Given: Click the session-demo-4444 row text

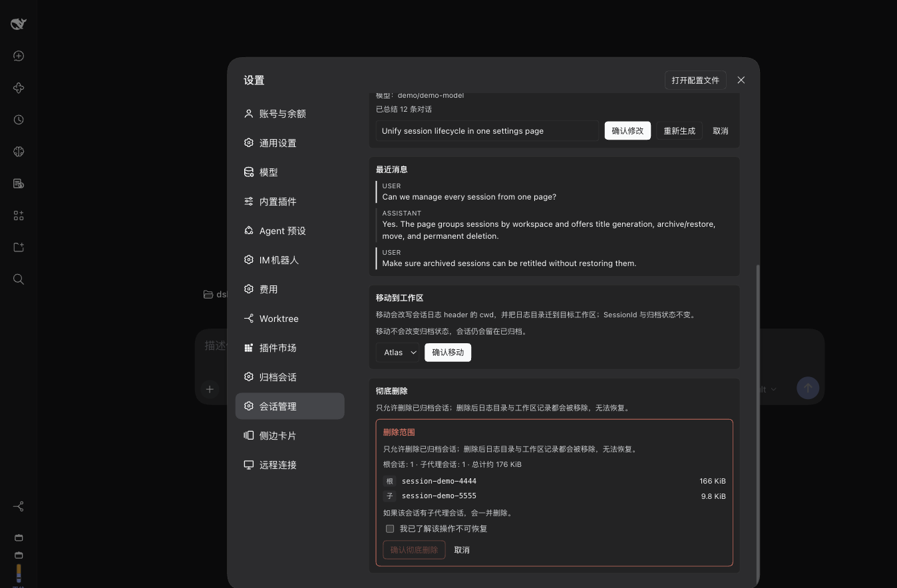Looking at the screenshot, I should [x=439, y=481].
